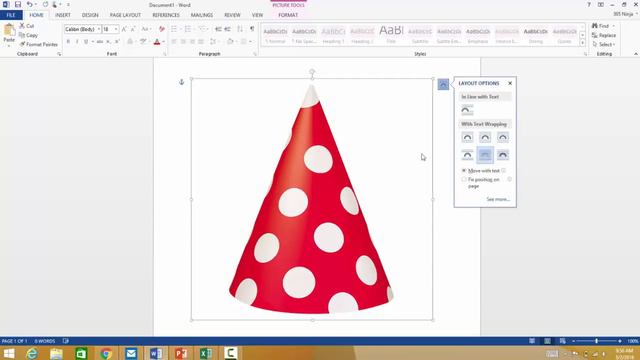Viewport: 640px width, 360px height.
Task: Click the Shading paint bucket icon
Action: pyautogui.click(x=230, y=42)
